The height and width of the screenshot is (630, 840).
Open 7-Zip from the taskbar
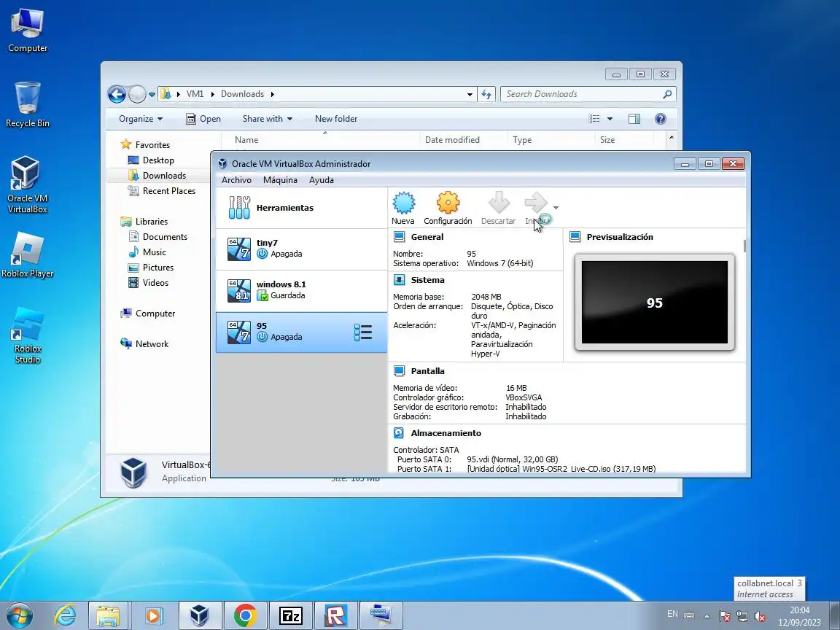pos(290,615)
